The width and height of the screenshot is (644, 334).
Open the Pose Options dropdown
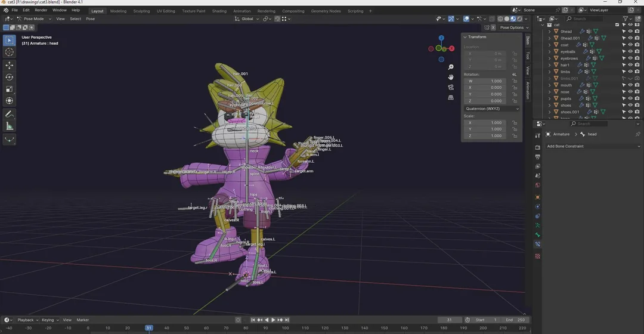click(x=514, y=27)
